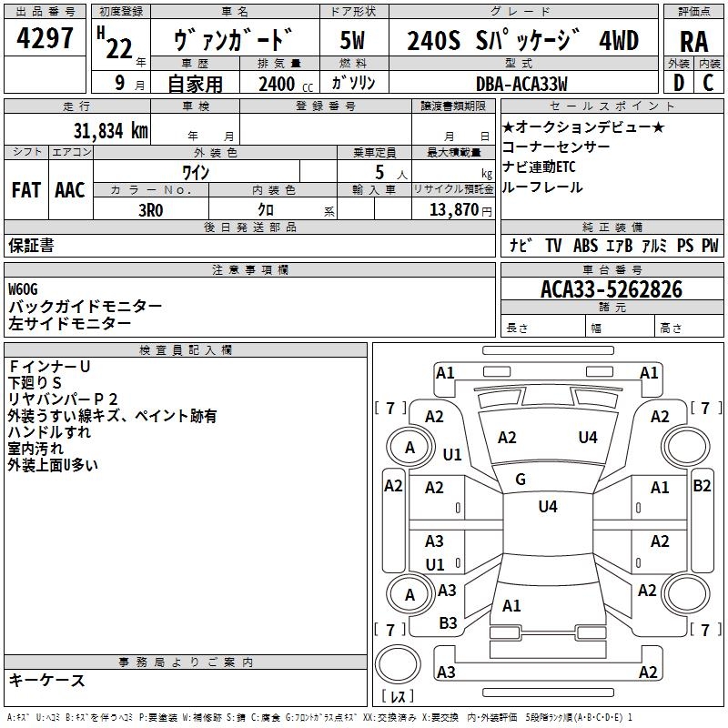Select the displacement value 2400 cc

pyautogui.click(x=286, y=84)
